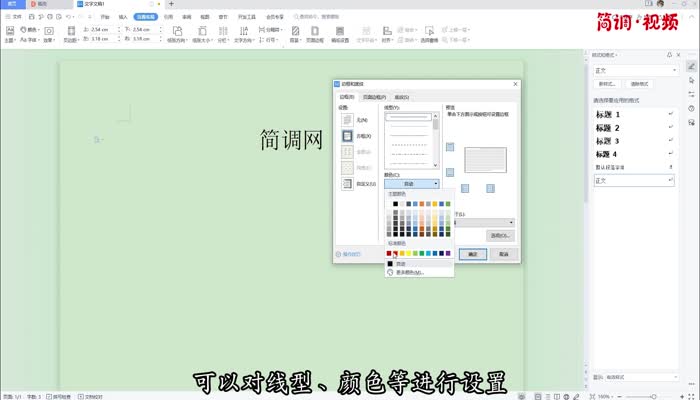Select the solid line style at top
Viewport: 700px width, 400px height.
[x=408, y=117]
